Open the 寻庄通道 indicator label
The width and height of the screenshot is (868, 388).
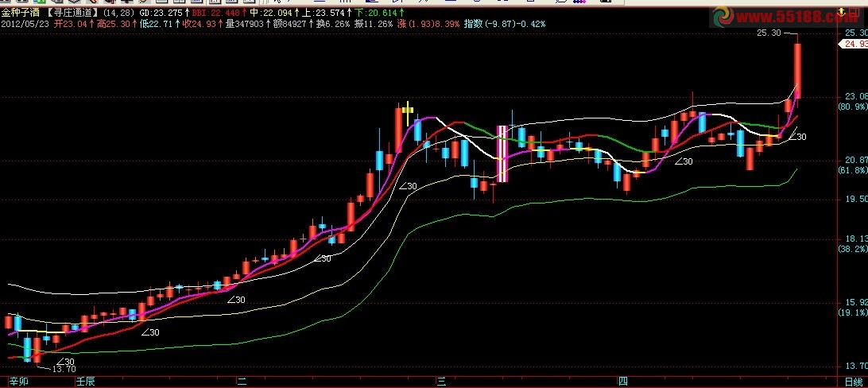72,12
